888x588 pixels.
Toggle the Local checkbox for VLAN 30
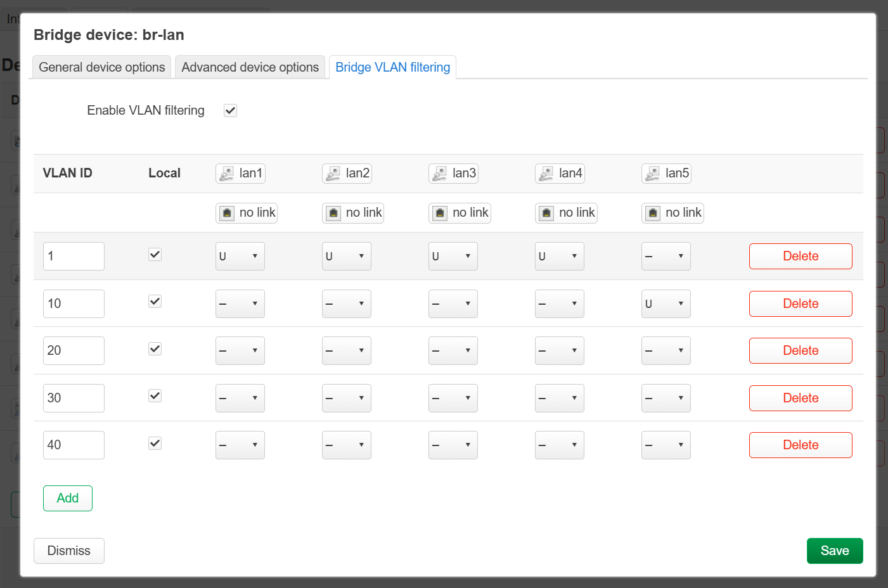(155, 396)
